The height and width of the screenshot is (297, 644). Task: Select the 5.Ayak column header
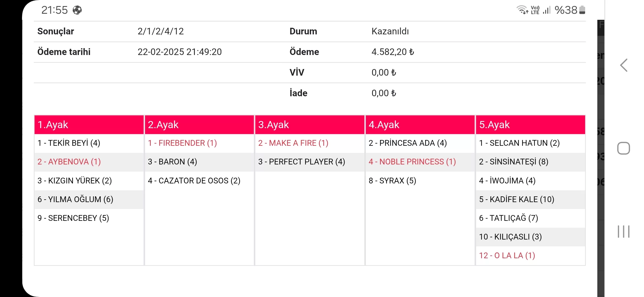click(x=530, y=125)
